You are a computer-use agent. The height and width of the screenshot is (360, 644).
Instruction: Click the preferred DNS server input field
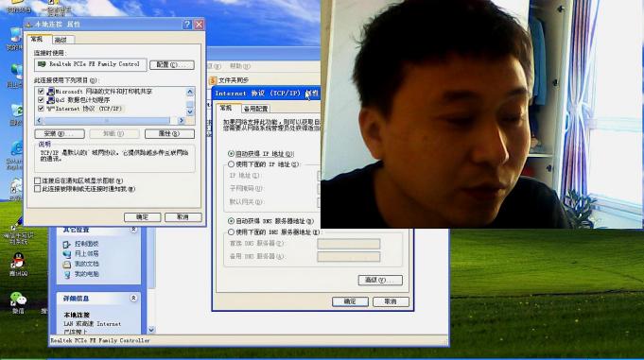coord(349,244)
